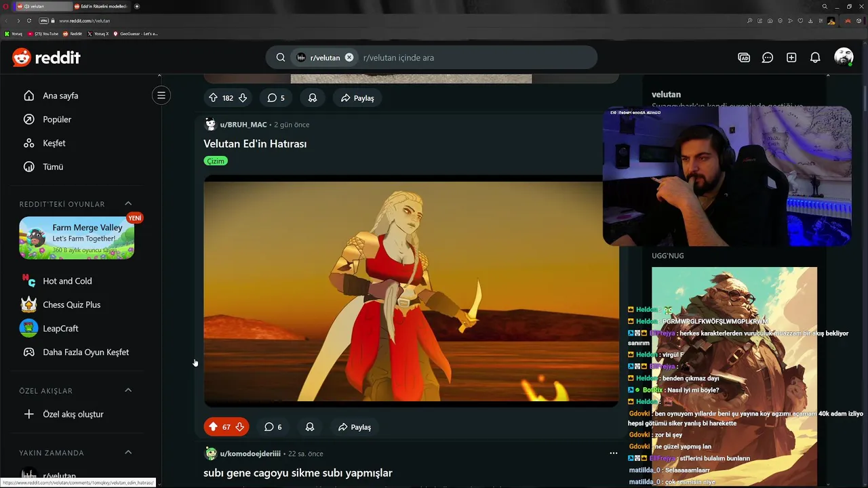Give award on the 182-vote post
Image resolution: width=868 pixels, height=488 pixels.
click(313, 98)
